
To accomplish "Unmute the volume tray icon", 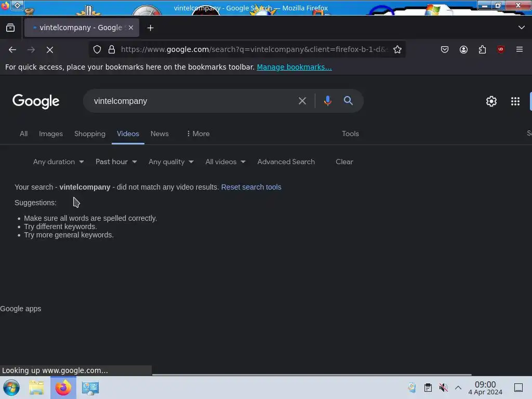I will [x=443, y=388].
